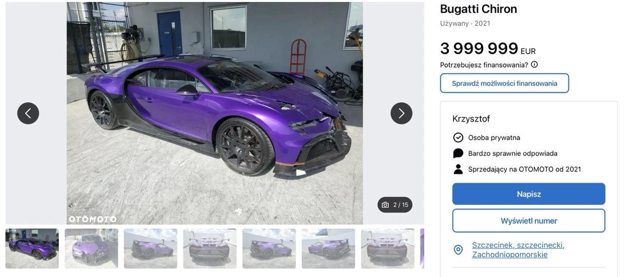Open the Szczecinek location link
The width and height of the screenshot is (644, 277).
pos(518,250)
